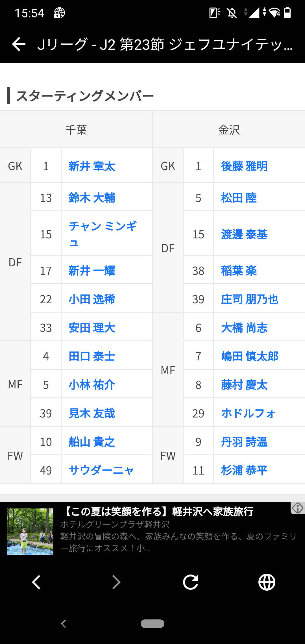Go to previous page in browser bar
Image resolution: width=305 pixels, height=644 pixels.
click(36, 582)
